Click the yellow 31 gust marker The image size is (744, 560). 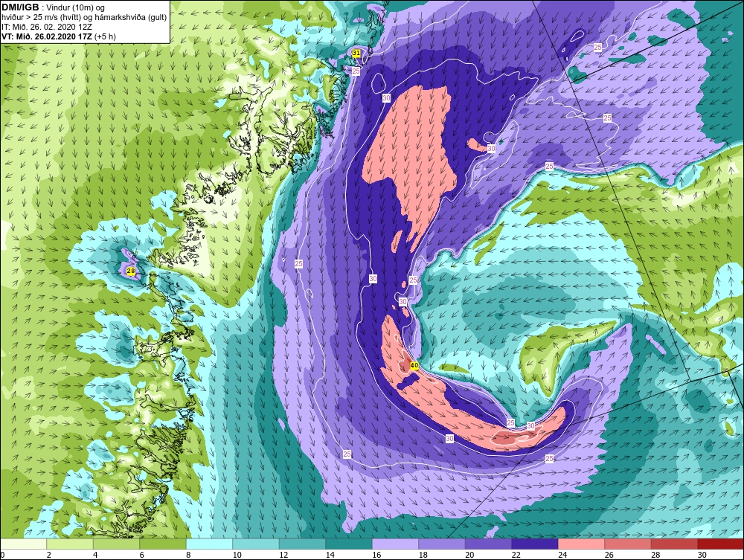coord(356,53)
